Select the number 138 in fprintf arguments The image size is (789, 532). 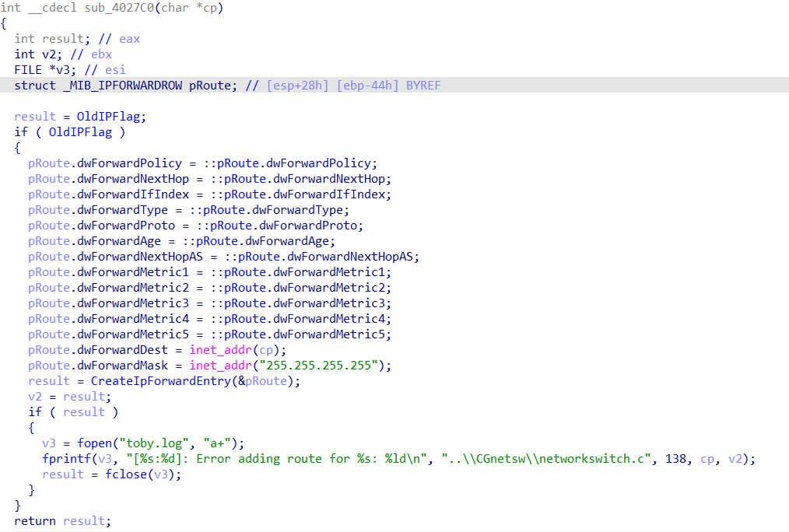point(675,459)
